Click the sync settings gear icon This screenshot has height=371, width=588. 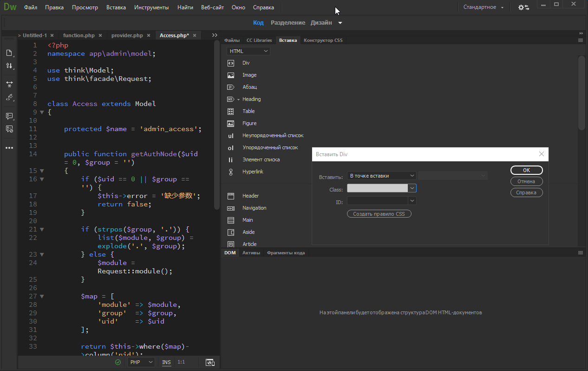coord(523,7)
